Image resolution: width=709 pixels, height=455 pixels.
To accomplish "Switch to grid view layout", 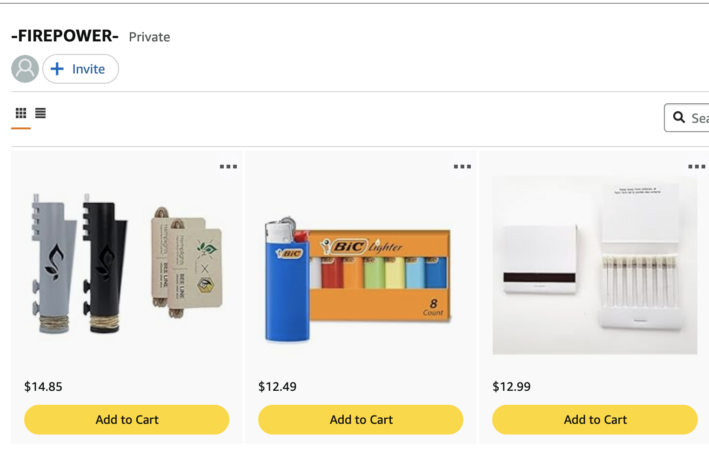I will coord(20,114).
